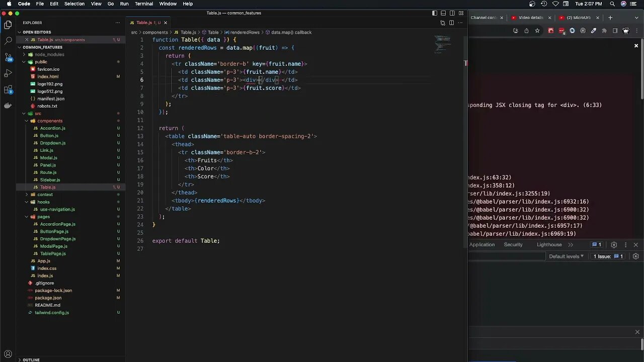644x362 pixels.
Task: Open the Extensions view in activity bar
Action: click(x=8, y=89)
